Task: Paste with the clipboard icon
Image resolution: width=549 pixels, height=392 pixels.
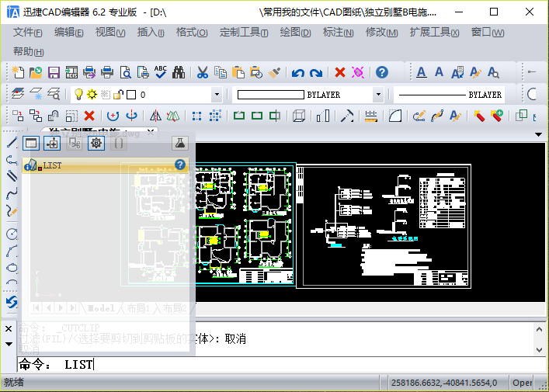Action: pyautogui.click(x=238, y=72)
